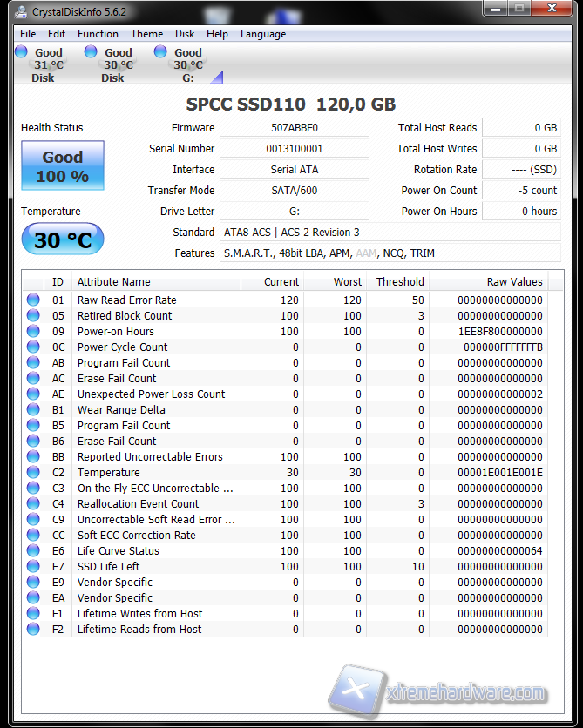Click status orb for Temperature attribute row

[x=33, y=473]
